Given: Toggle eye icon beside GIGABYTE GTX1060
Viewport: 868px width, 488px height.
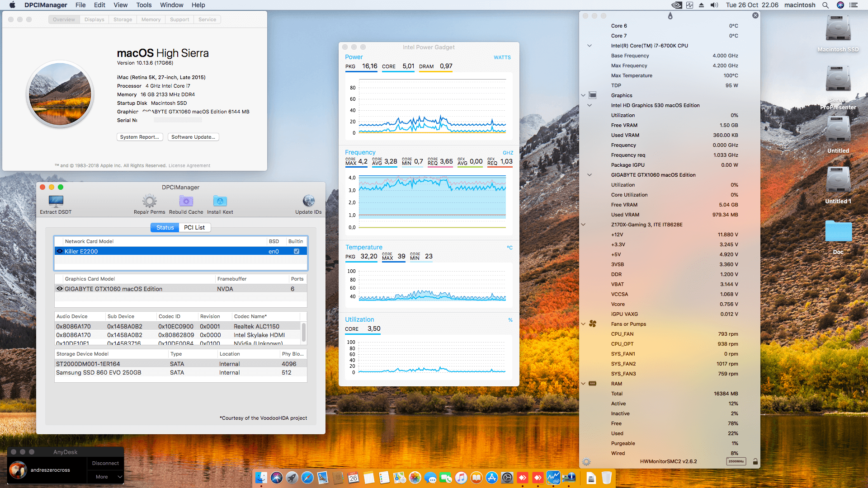Looking at the screenshot, I should tap(59, 289).
